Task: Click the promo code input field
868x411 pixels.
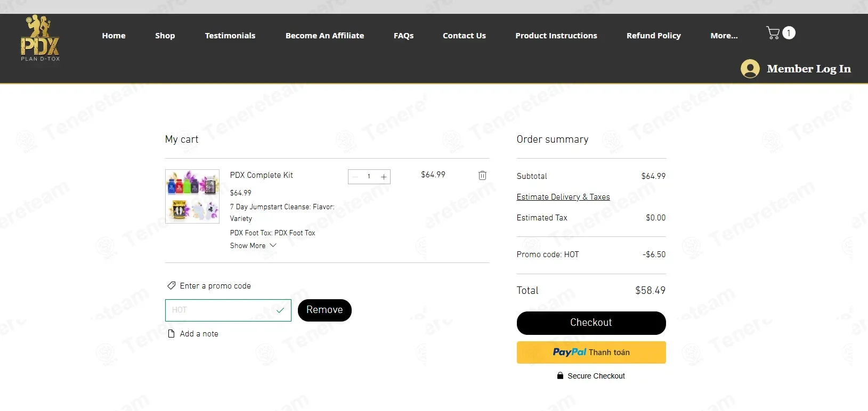Action: (x=228, y=310)
